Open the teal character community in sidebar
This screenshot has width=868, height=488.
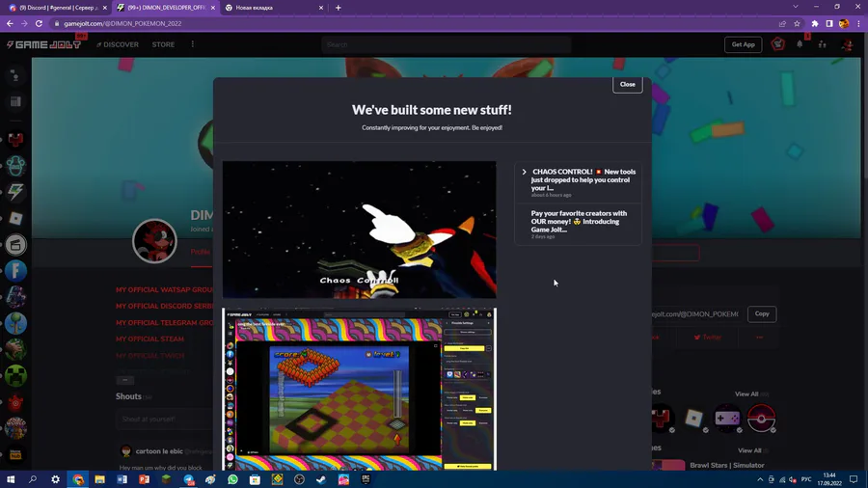coord(15,166)
